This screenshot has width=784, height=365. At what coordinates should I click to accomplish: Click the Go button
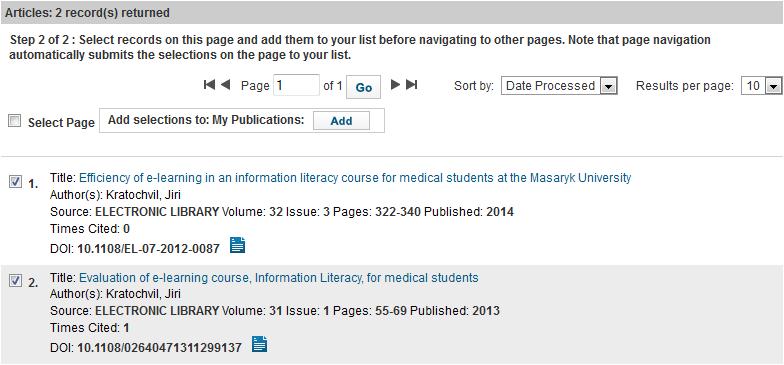364,88
